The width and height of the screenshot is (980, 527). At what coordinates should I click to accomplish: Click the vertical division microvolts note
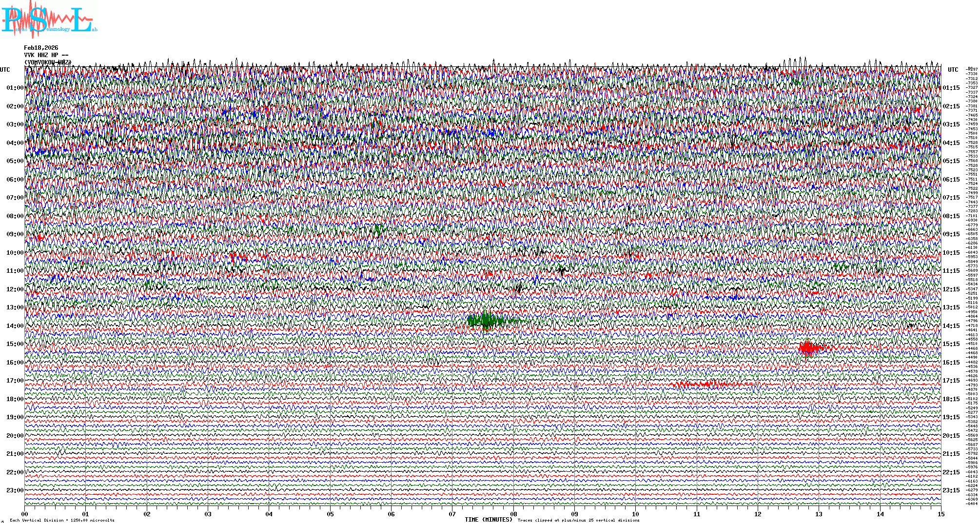(x=62, y=521)
